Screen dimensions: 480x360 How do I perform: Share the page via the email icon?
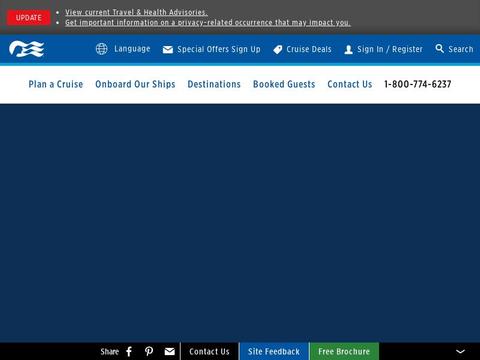click(x=169, y=351)
